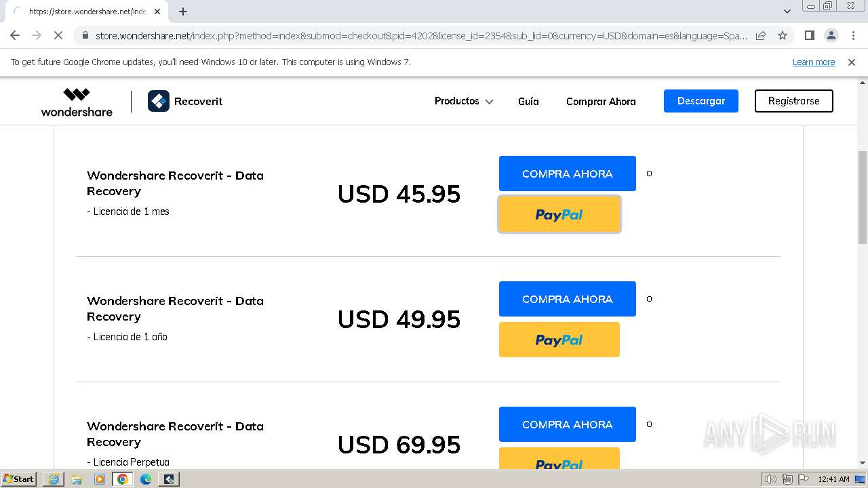Stop loading the page
Image resolution: width=868 pixels, height=488 pixels.
(58, 35)
